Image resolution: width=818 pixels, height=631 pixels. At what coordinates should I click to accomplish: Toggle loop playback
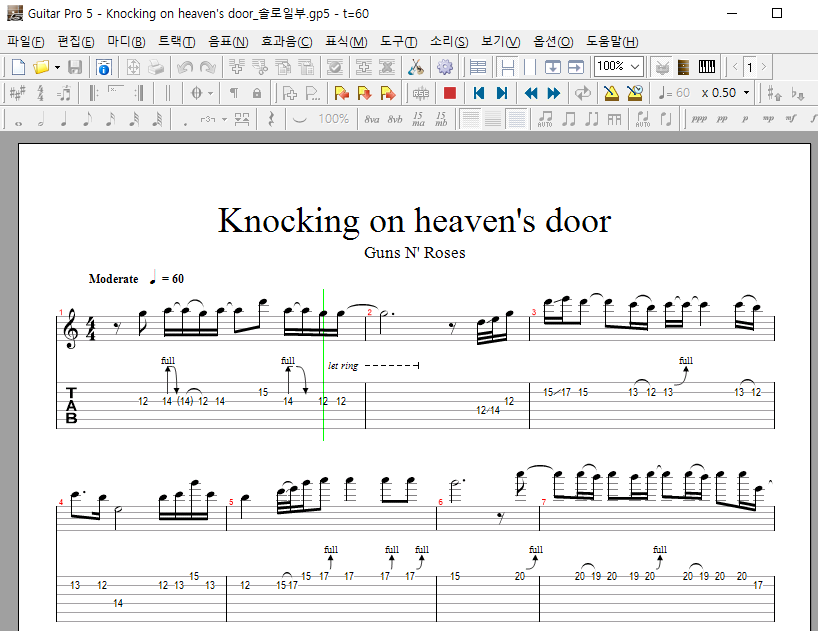point(583,93)
